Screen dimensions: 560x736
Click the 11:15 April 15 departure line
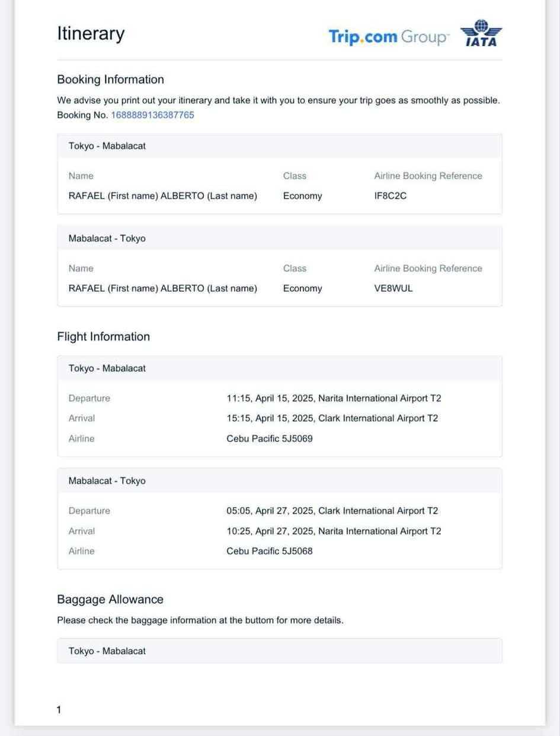(334, 399)
